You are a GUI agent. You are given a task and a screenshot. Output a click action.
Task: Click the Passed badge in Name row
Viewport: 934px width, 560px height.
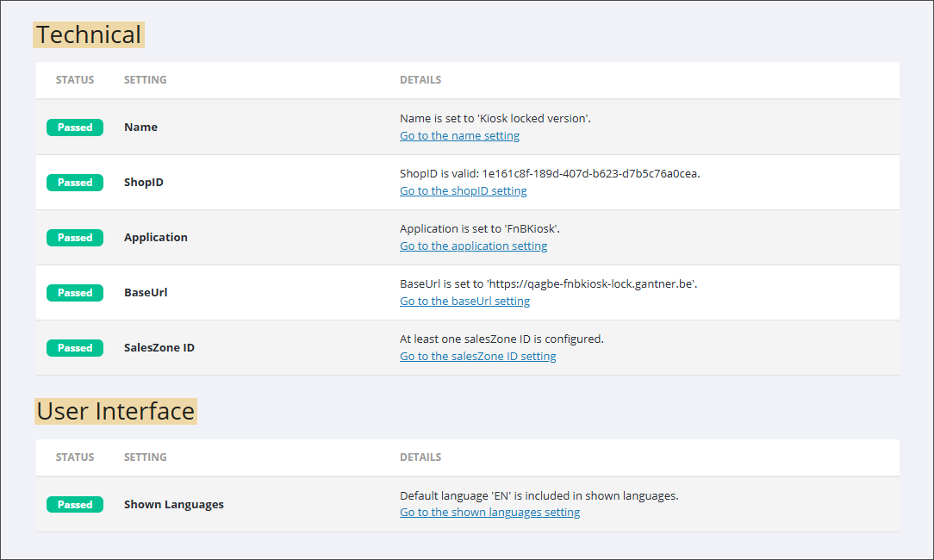(75, 128)
